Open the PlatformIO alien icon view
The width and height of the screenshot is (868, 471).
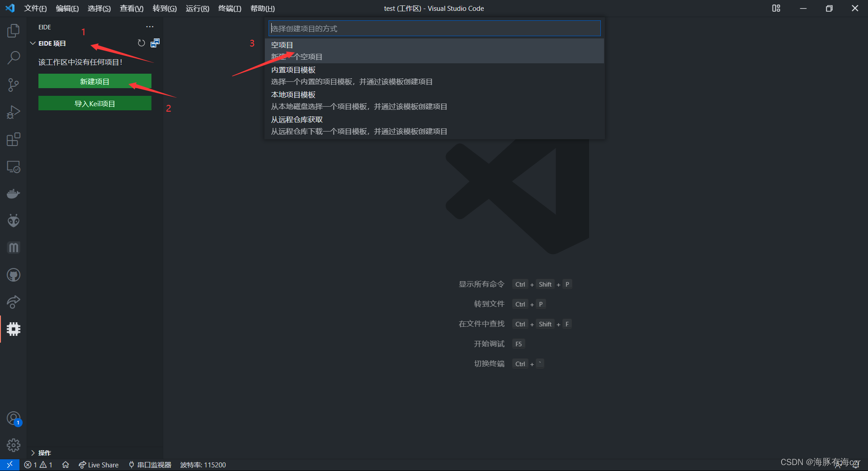pyautogui.click(x=14, y=221)
